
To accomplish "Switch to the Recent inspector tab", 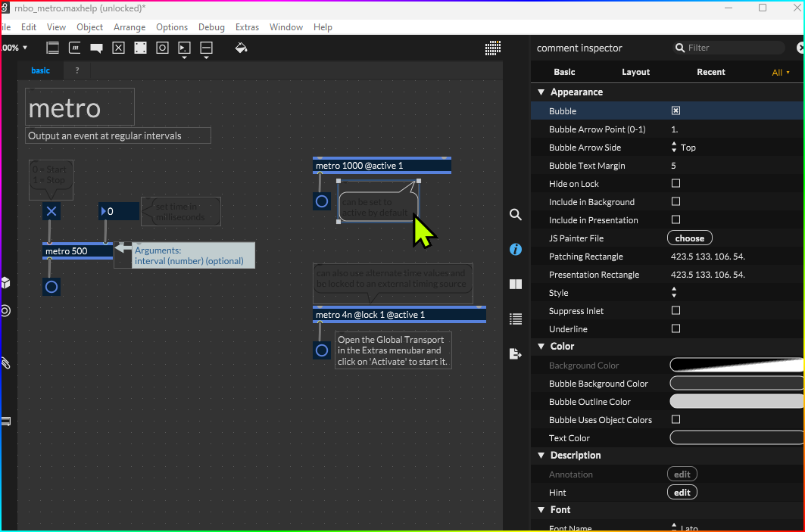I will pos(710,73).
